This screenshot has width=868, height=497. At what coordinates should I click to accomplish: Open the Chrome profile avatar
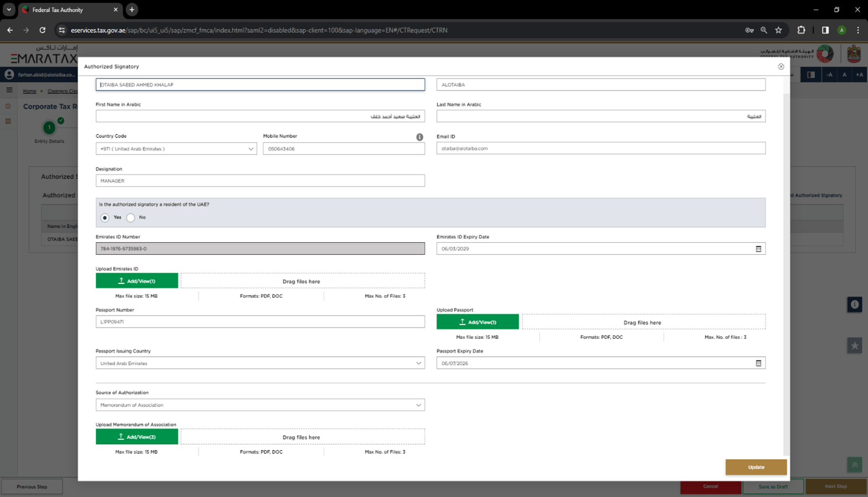click(x=842, y=30)
